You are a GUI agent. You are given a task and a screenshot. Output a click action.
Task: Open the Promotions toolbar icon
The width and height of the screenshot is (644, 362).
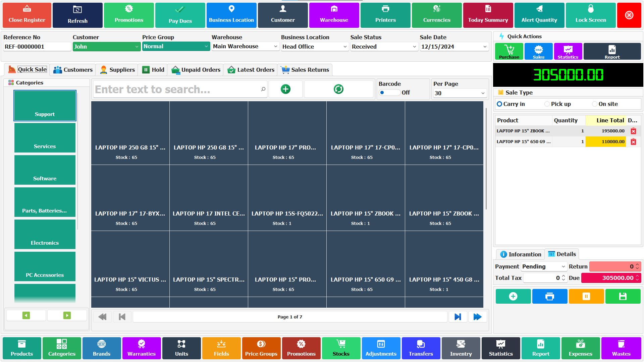[129, 15]
